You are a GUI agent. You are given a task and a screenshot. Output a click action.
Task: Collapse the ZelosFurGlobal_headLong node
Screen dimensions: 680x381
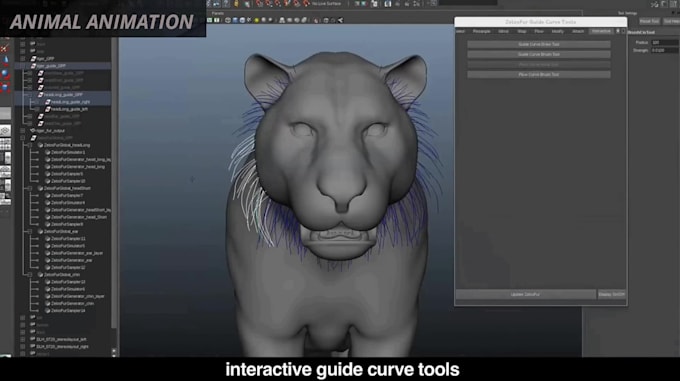pos(29,145)
